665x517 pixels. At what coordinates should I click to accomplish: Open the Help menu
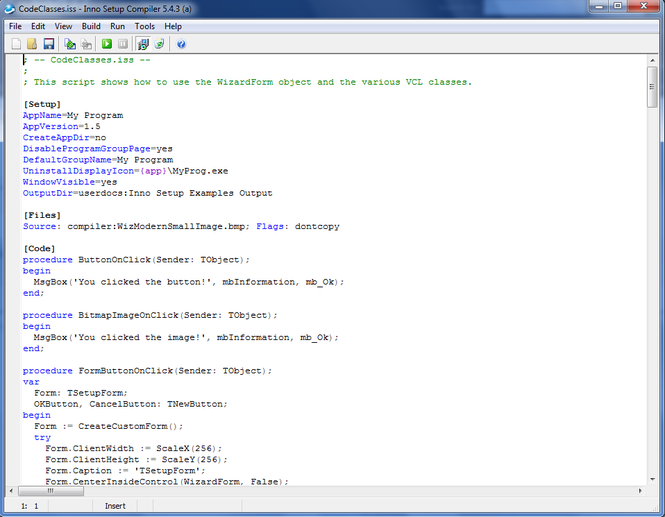[x=173, y=26]
